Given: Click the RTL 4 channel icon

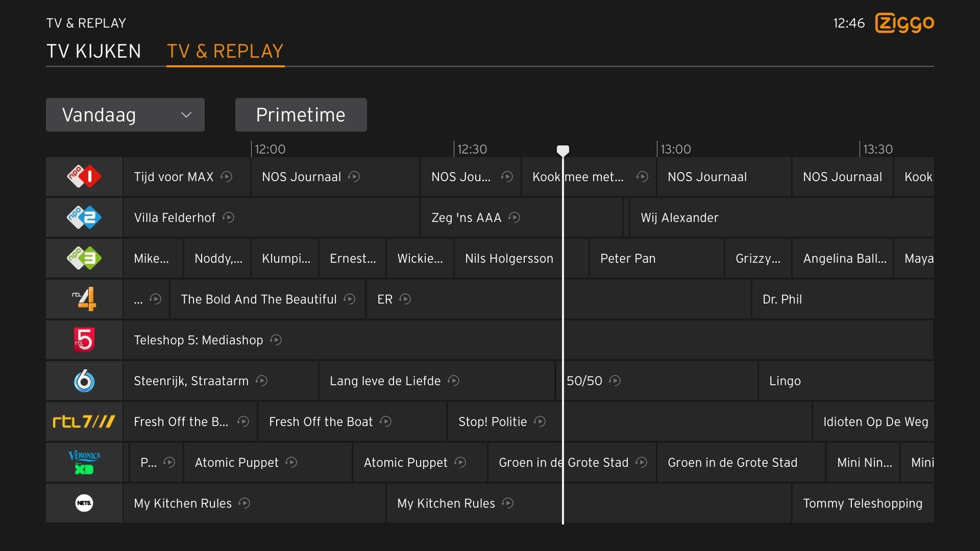Looking at the screenshot, I should click(x=83, y=299).
